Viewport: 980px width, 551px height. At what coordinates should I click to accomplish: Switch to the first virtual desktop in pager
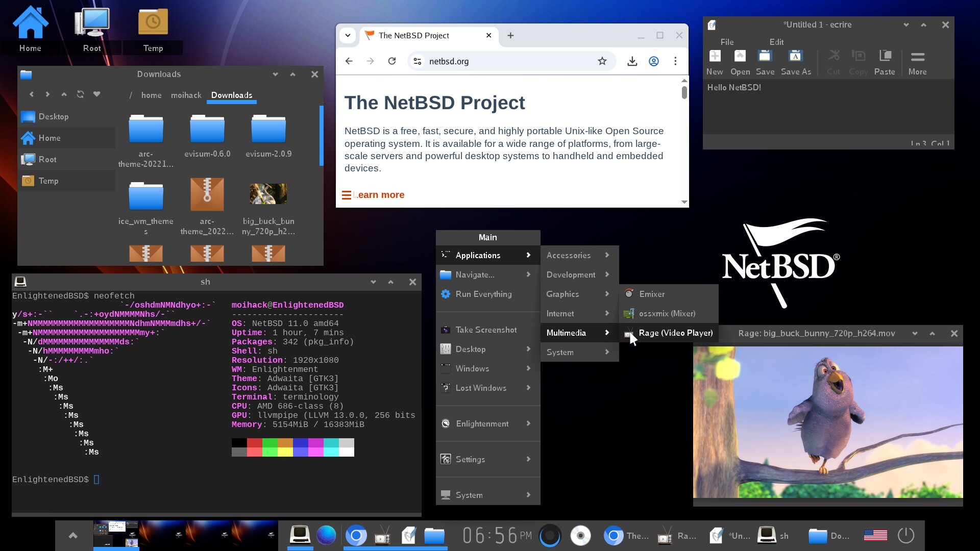tap(116, 535)
